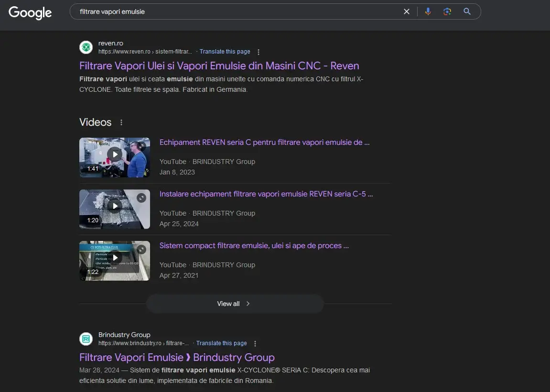Open Google Lens image search
Image resolution: width=550 pixels, height=392 pixels.
pyautogui.click(x=447, y=11)
